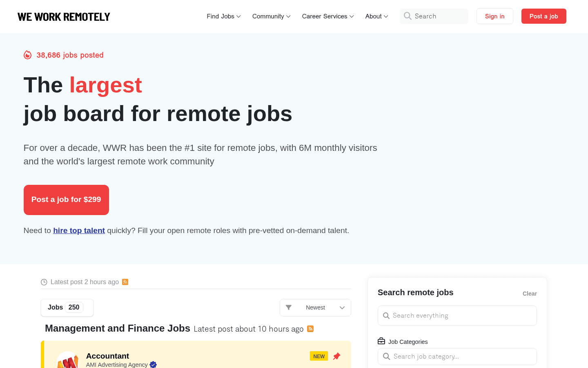Click the briefcase icon beside Job Categories

381,341
